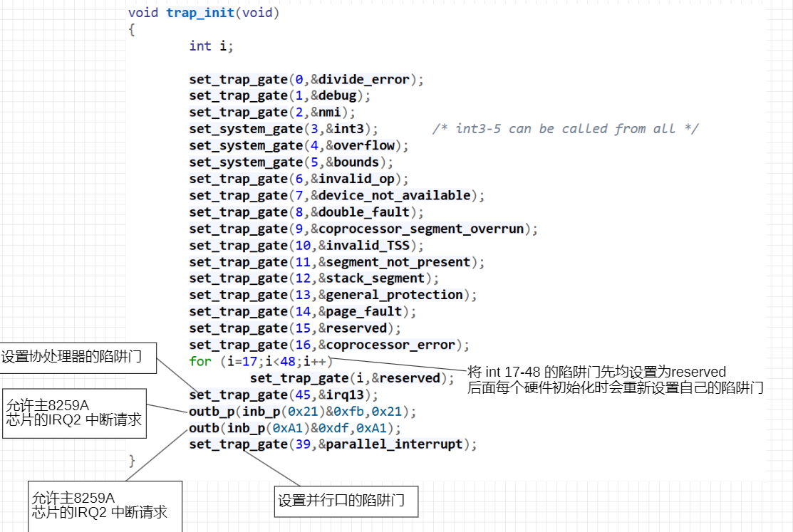Select the set_trap_gate(16,&coprocessor_error) line
The width and height of the screenshot is (793, 532).
pyautogui.click(x=328, y=345)
